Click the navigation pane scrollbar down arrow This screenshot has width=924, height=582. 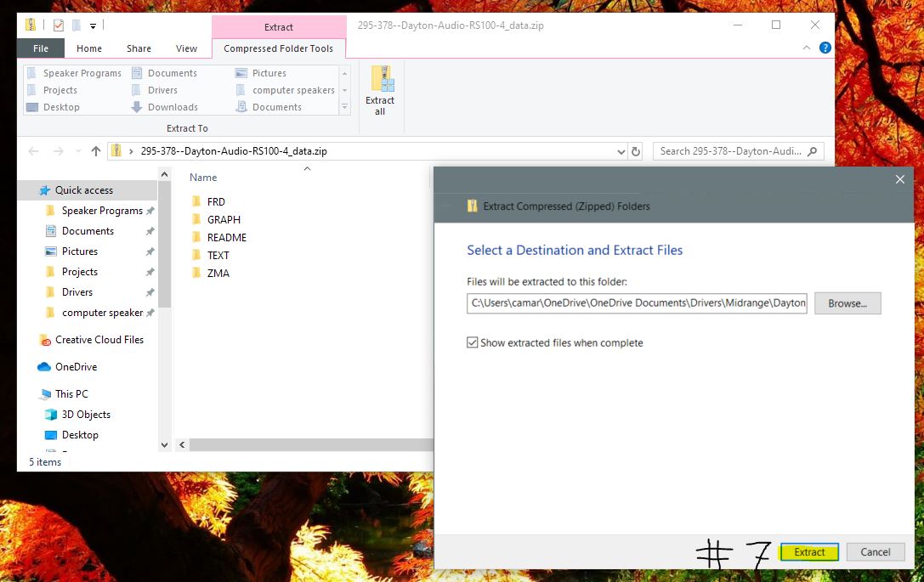164,444
